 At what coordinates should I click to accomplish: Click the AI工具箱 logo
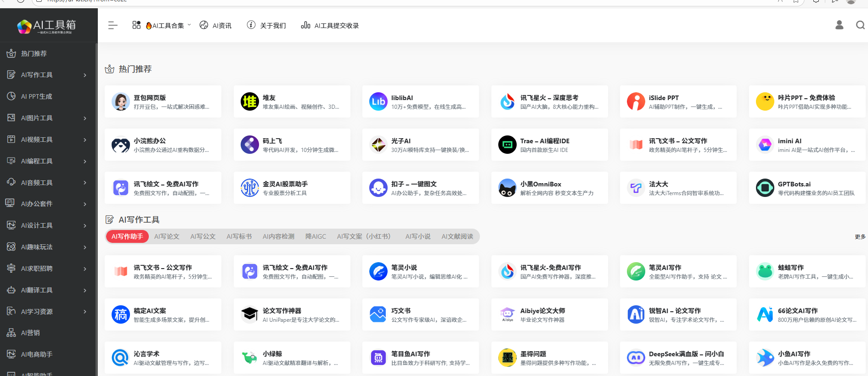pyautogui.click(x=47, y=27)
